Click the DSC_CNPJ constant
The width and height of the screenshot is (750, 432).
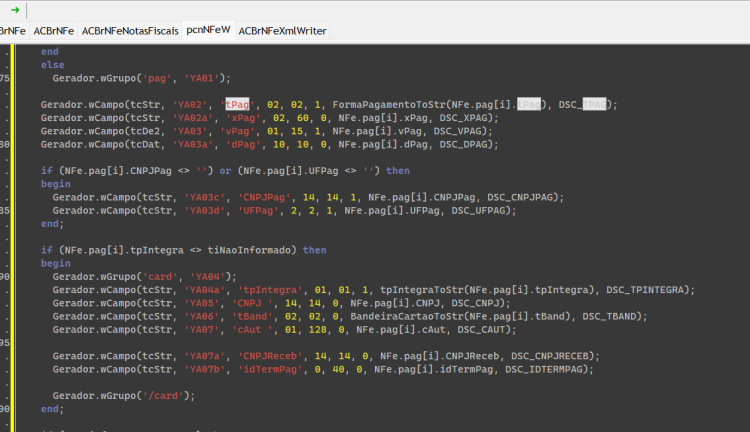tap(475, 303)
